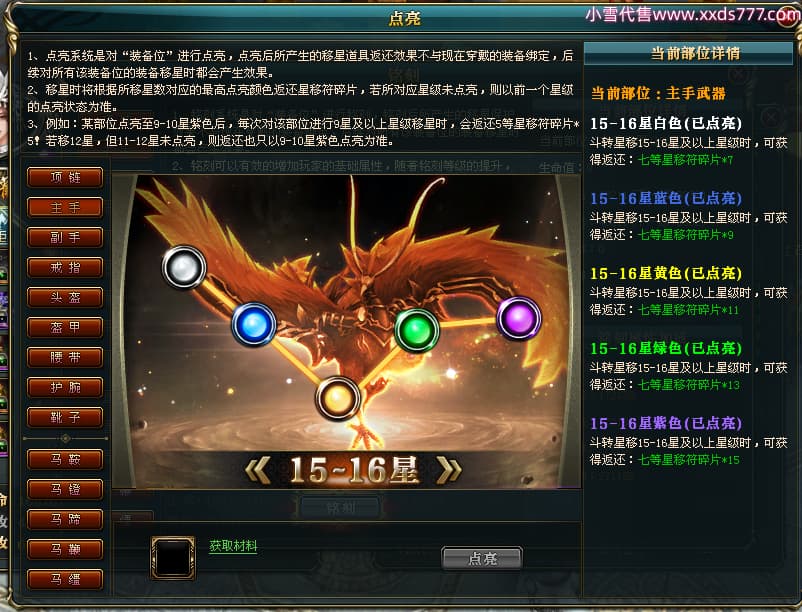The image size is (802, 612).
Task: Go to next star level arrow
Action: [449, 470]
